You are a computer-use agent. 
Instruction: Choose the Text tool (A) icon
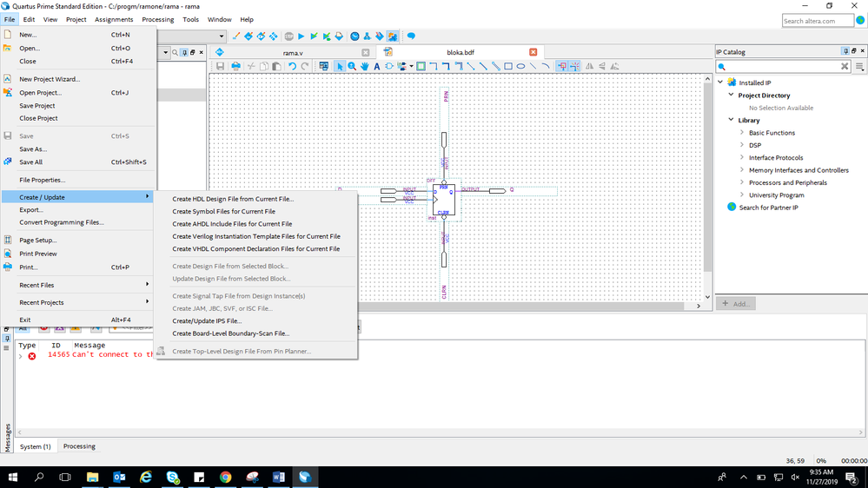point(377,66)
